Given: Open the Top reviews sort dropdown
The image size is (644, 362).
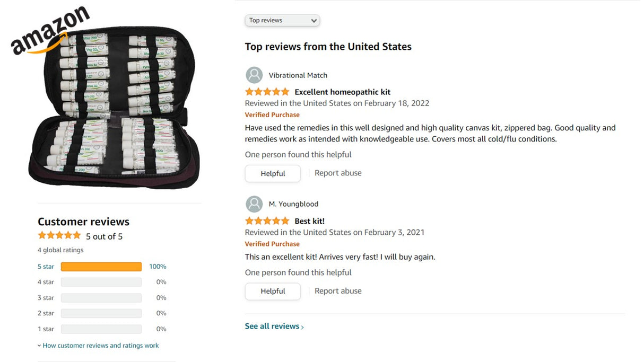Looking at the screenshot, I should pyautogui.click(x=282, y=20).
